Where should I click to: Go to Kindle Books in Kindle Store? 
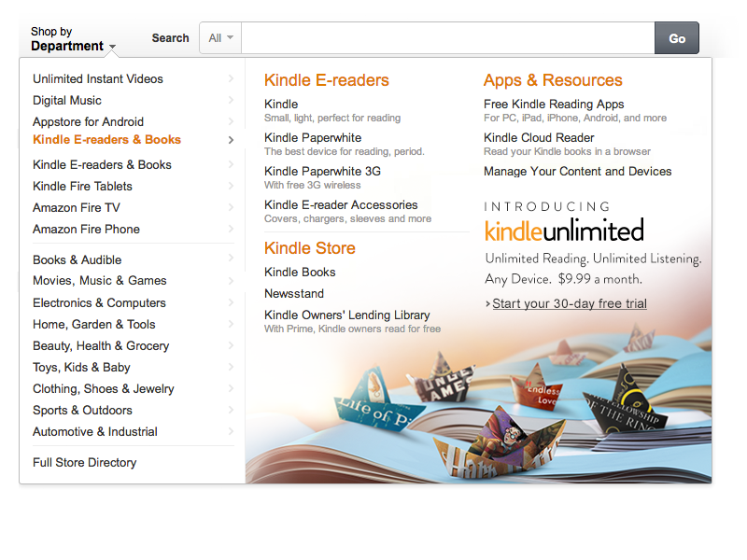[300, 272]
